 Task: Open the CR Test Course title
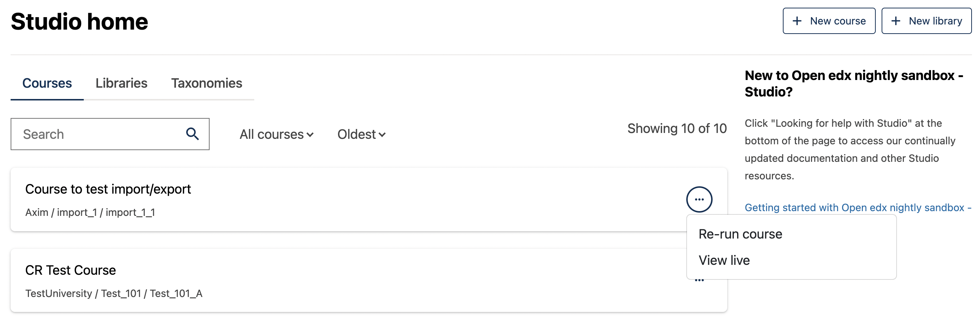70,270
